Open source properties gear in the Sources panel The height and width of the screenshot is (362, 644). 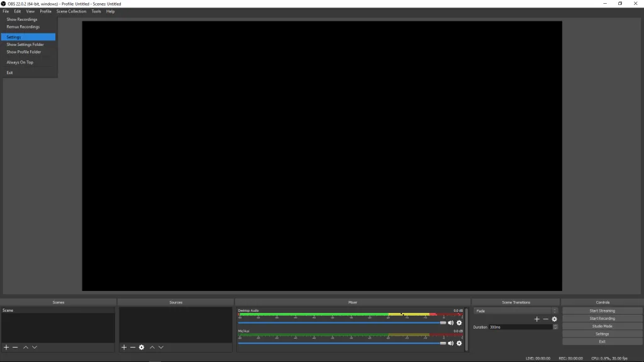tap(142, 348)
